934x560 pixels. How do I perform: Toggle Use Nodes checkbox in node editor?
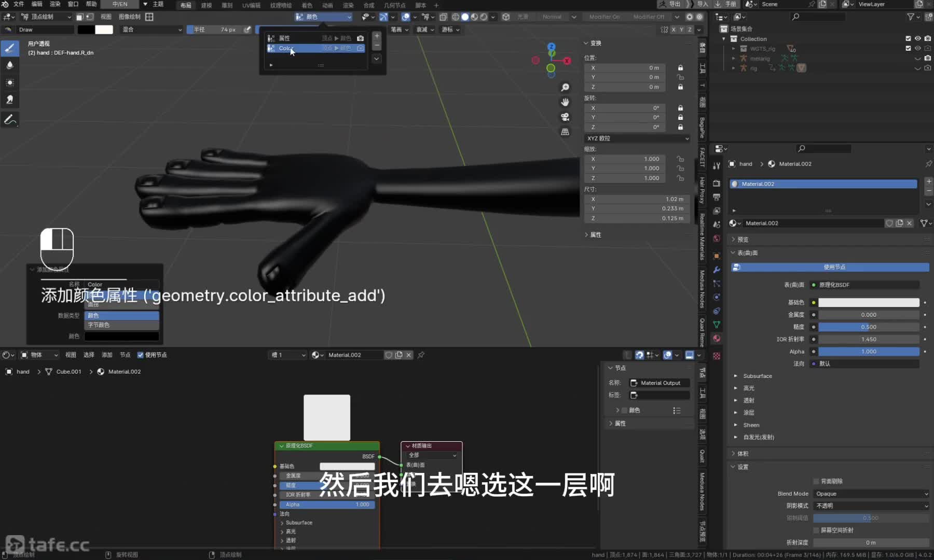[x=140, y=355]
